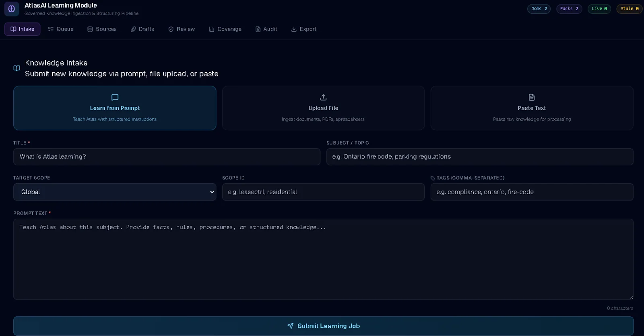The image size is (644, 336).
Task: Click inside the Prompt Text textarea
Action: 323,259
